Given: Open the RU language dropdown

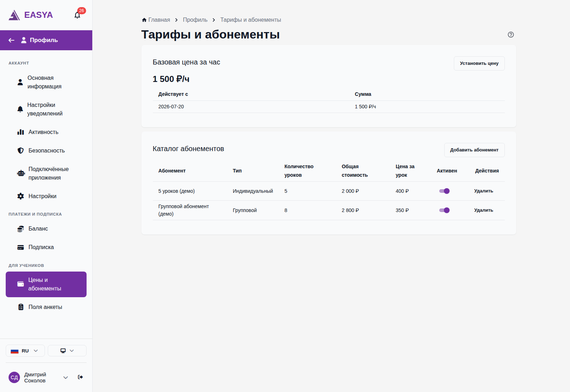Looking at the screenshot, I should pyautogui.click(x=25, y=351).
